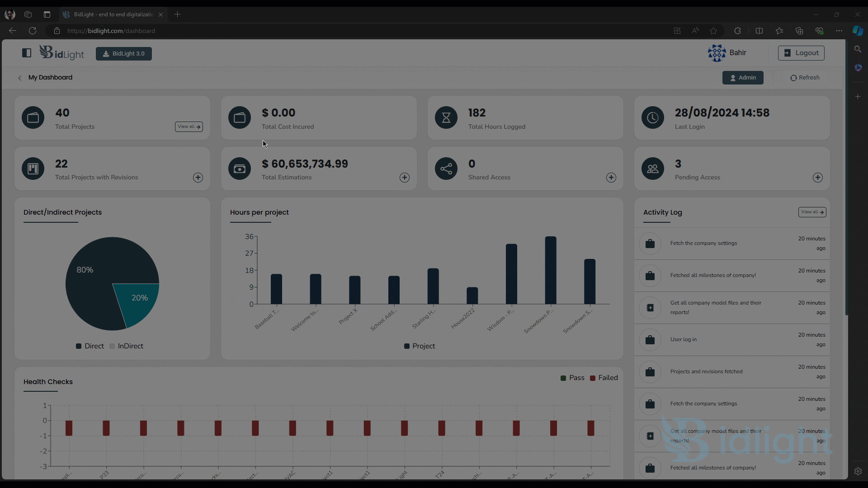This screenshot has width=868, height=488.
Task: Expand Pending Access plus button
Action: [x=818, y=177]
